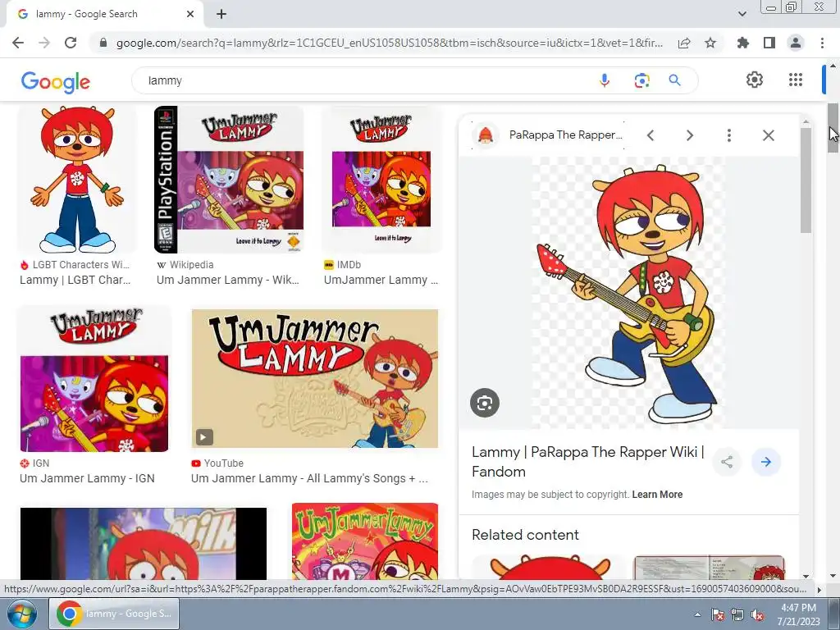Show previous image in preview panel

pos(651,135)
